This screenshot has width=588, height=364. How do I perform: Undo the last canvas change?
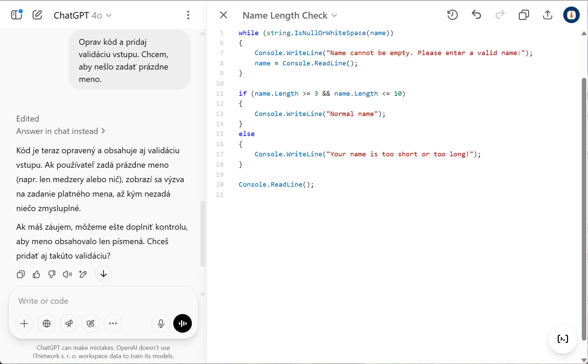tap(476, 15)
